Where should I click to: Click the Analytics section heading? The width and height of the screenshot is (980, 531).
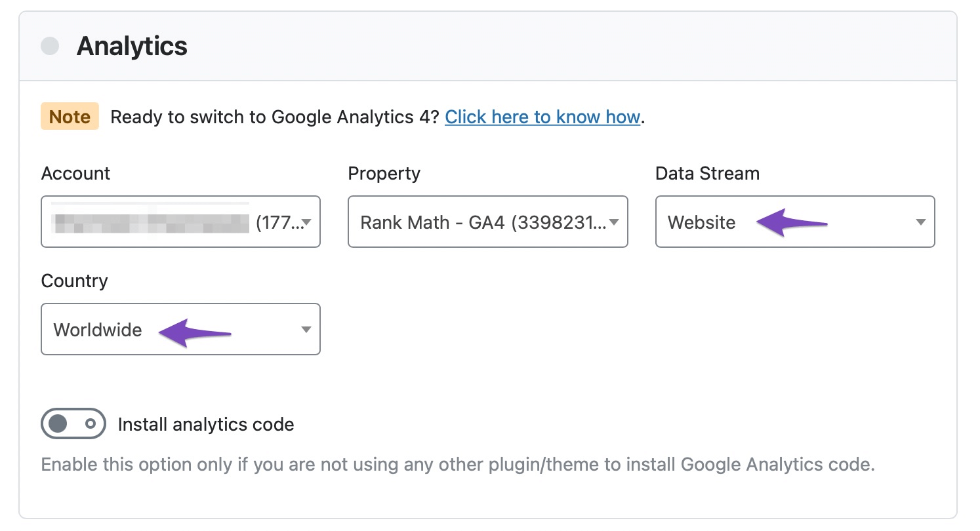coord(132,47)
